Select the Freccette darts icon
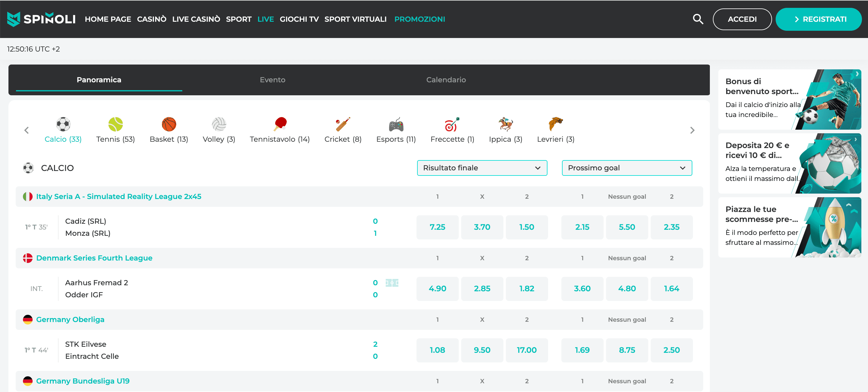Image resolution: width=868 pixels, height=392 pixels. click(x=452, y=125)
